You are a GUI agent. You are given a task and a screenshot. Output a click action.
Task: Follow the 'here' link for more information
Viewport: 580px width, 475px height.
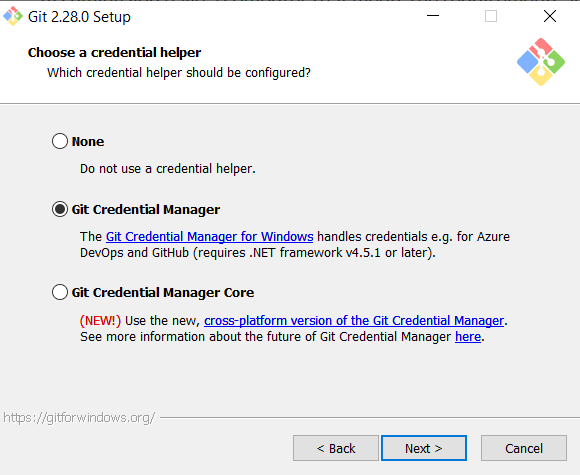click(x=468, y=337)
